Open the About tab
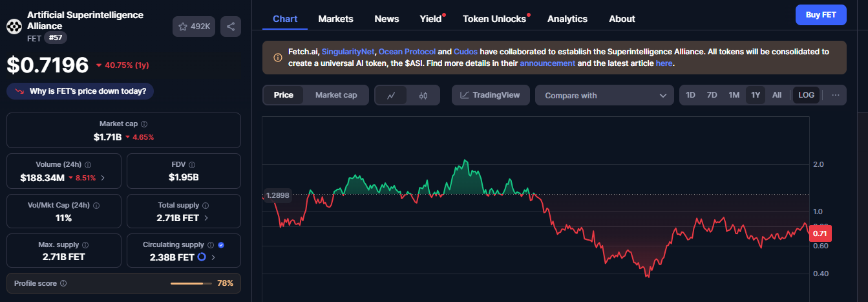Image resolution: width=868 pixels, height=302 pixels. click(x=622, y=19)
